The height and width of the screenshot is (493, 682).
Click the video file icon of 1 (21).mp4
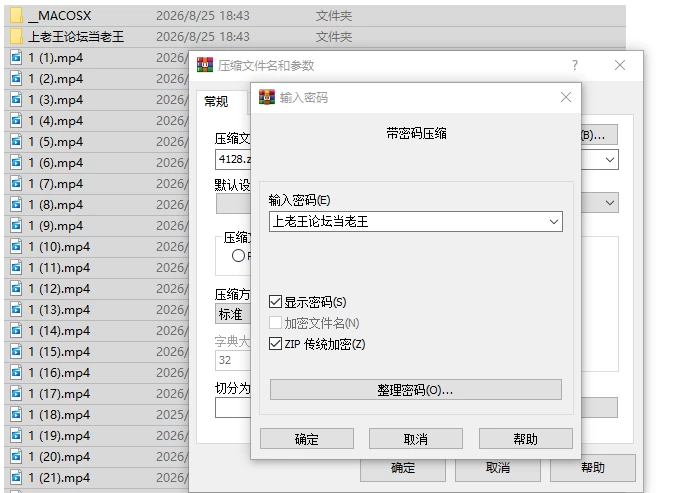pos(16,477)
